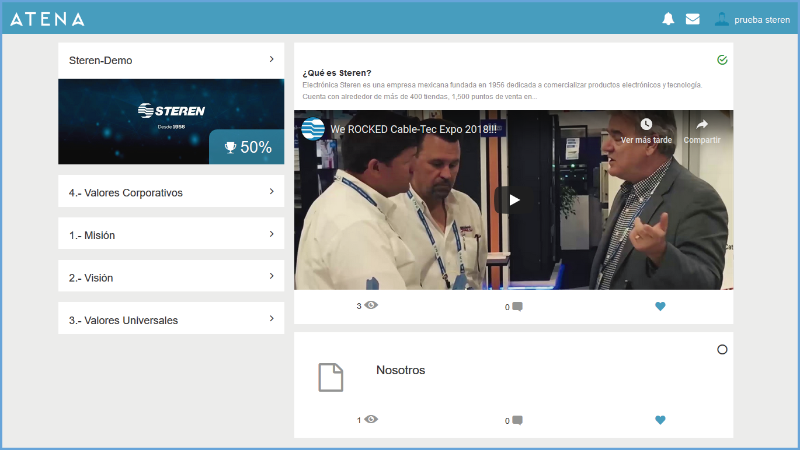This screenshot has height=450, width=800.
Task: Expand the Misión chevron arrow
Action: coord(271,234)
